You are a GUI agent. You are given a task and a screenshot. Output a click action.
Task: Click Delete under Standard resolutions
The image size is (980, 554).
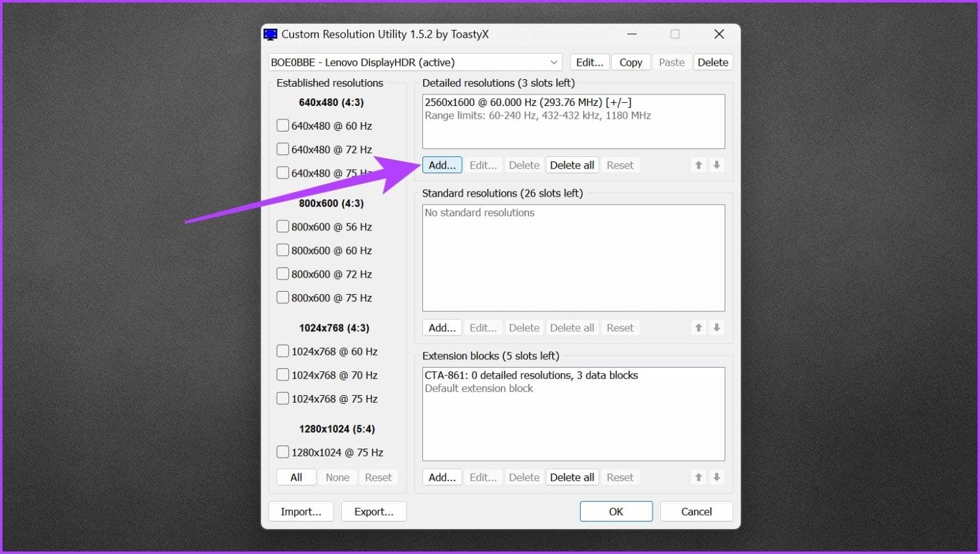click(x=524, y=328)
